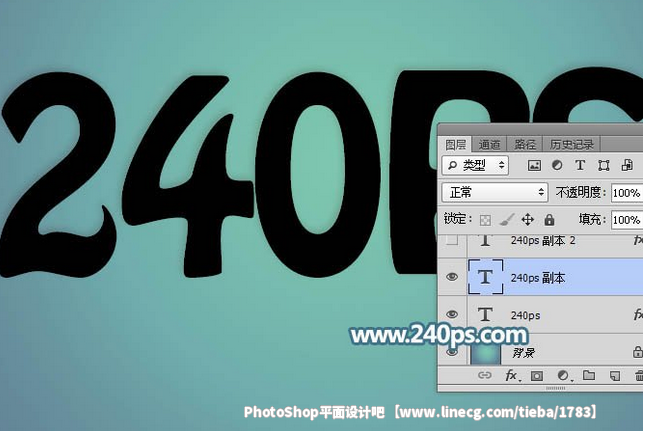Filter layers by pixel layer icon
Image resolution: width=652 pixels, height=431 pixels.
534,165
